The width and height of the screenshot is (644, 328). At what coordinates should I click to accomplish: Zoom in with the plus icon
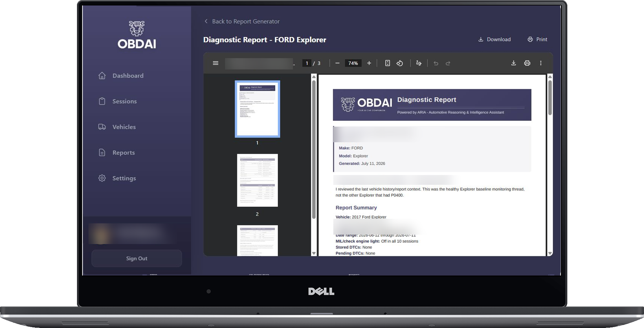369,63
